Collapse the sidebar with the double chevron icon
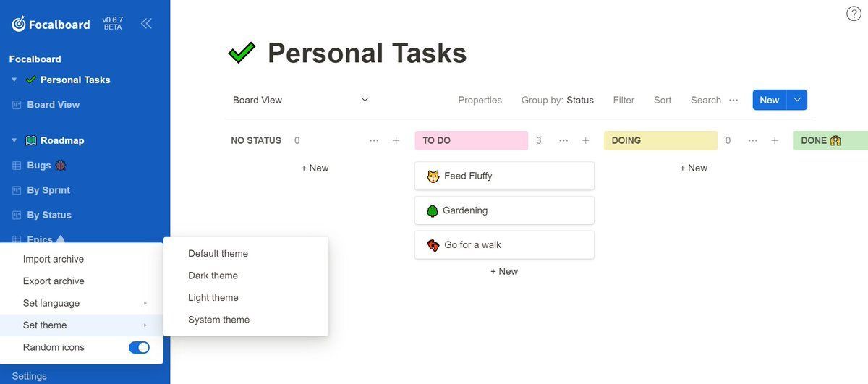 (146, 23)
